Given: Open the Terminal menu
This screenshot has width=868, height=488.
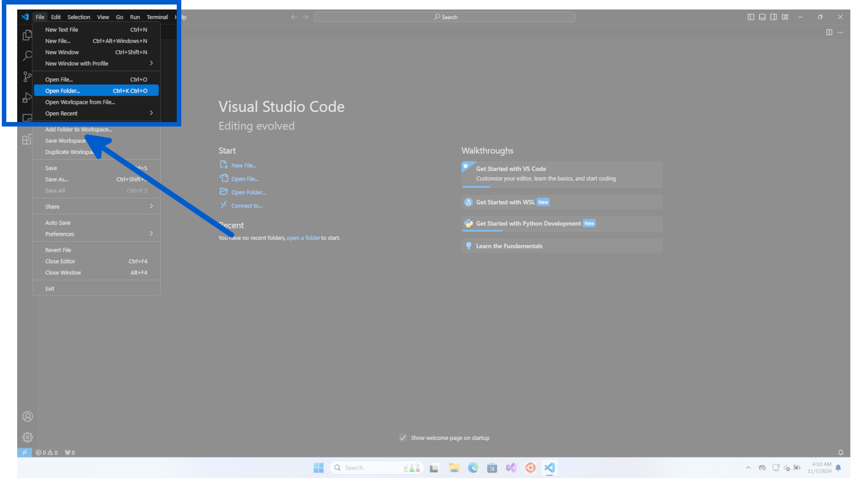Looking at the screenshot, I should click(157, 17).
